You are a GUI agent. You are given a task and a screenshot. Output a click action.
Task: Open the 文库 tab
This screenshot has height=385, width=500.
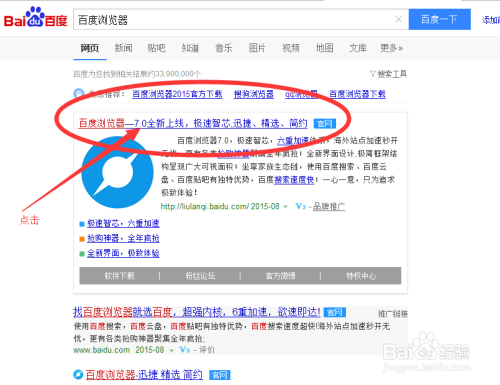pyautogui.click(x=358, y=48)
